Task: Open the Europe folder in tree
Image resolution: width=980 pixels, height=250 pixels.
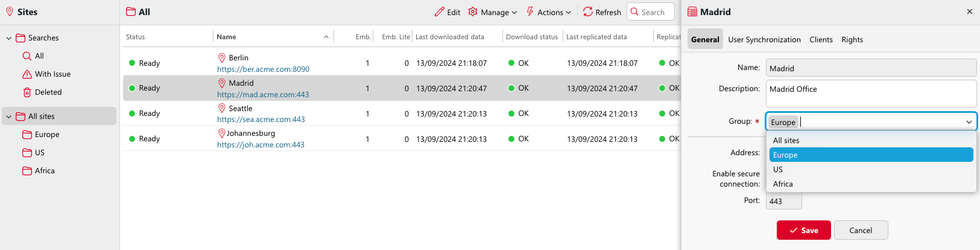Action: pos(46,135)
